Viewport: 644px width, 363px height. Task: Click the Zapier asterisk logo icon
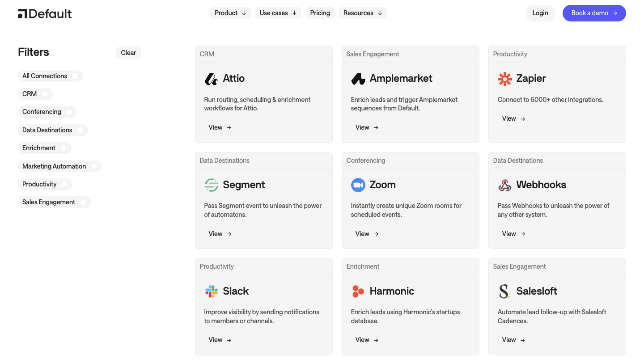[x=505, y=79]
